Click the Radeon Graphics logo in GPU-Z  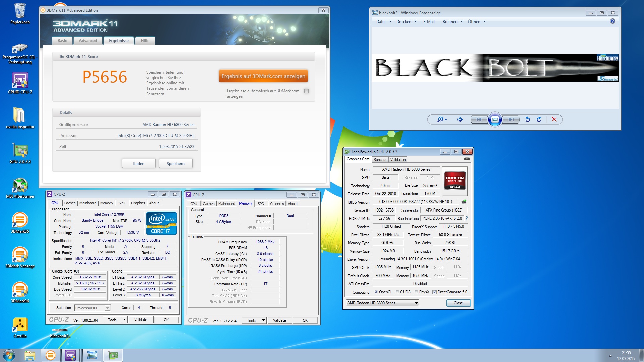[x=454, y=181]
